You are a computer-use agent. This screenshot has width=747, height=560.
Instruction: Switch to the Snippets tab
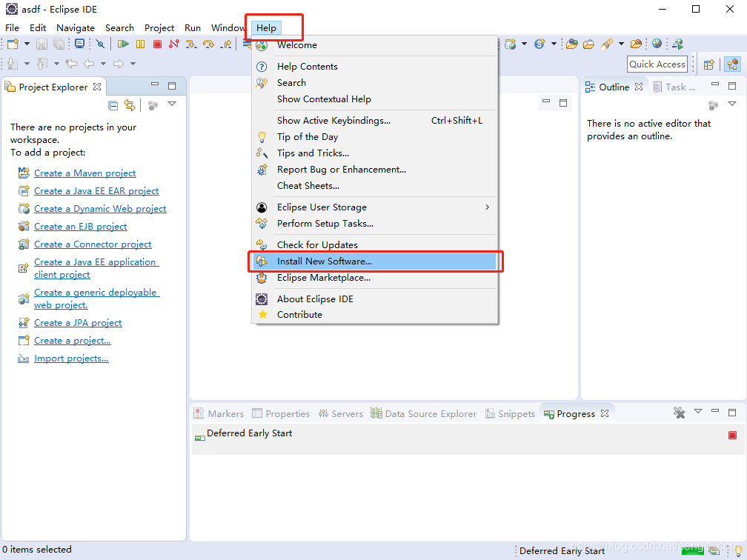pos(510,414)
